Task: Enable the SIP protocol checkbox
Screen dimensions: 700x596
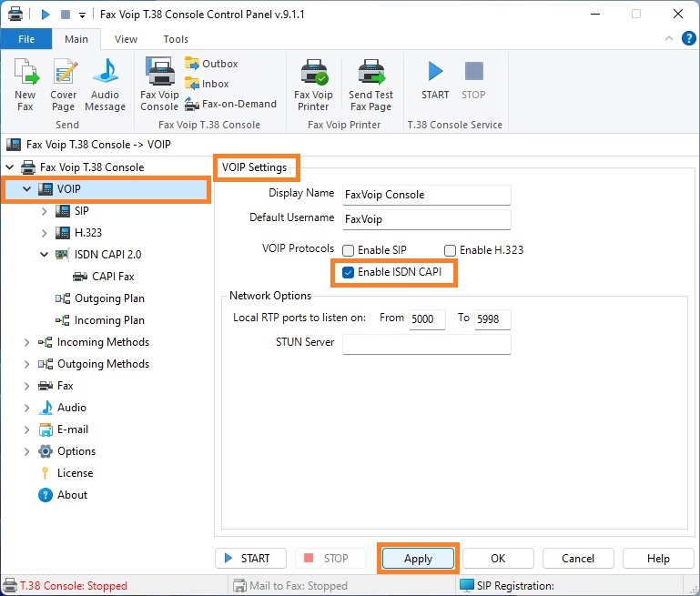Action: coord(349,250)
